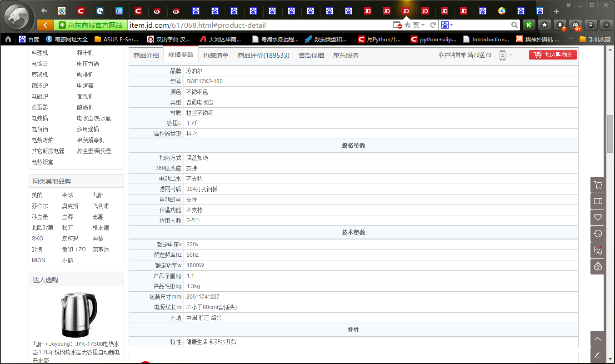Click the browser skin shirt icon in title bar

[568, 5]
